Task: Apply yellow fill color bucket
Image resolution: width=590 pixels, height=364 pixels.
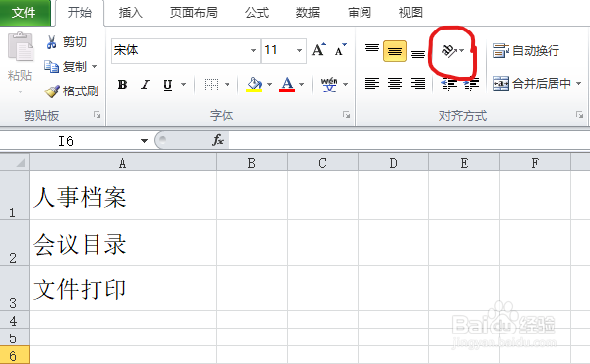Action: pos(254,85)
